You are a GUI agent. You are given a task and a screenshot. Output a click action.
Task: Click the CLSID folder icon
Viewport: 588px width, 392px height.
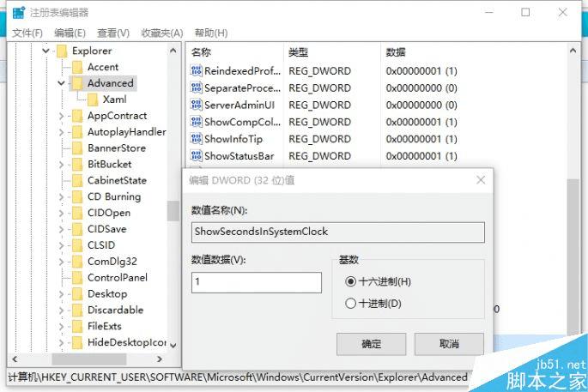coord(77,245)
